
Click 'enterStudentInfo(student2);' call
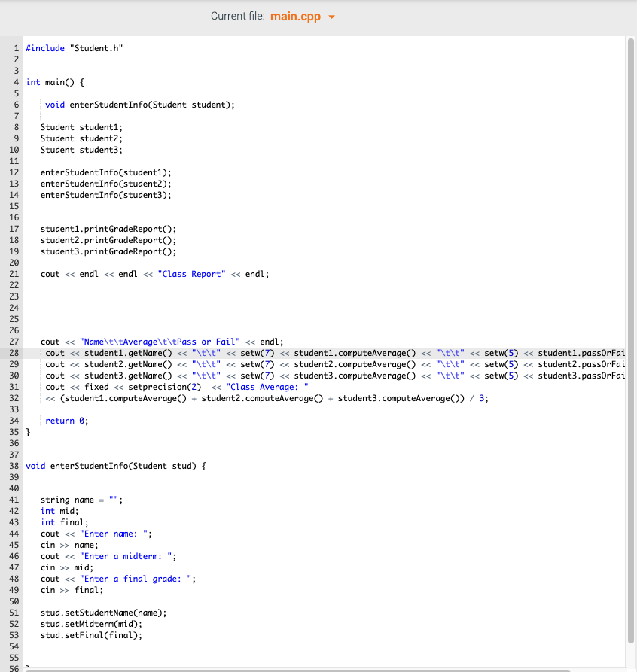coord(106,184)
